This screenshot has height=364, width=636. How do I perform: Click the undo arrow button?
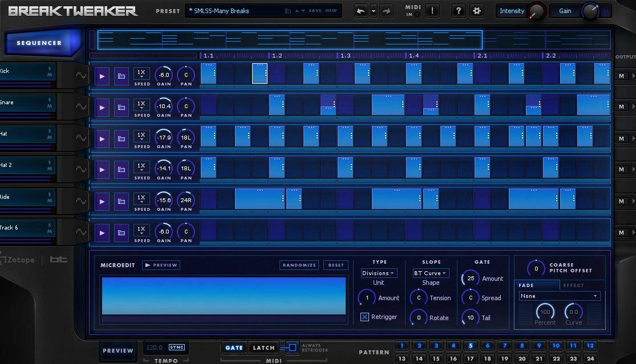click(x=360, y=11)
